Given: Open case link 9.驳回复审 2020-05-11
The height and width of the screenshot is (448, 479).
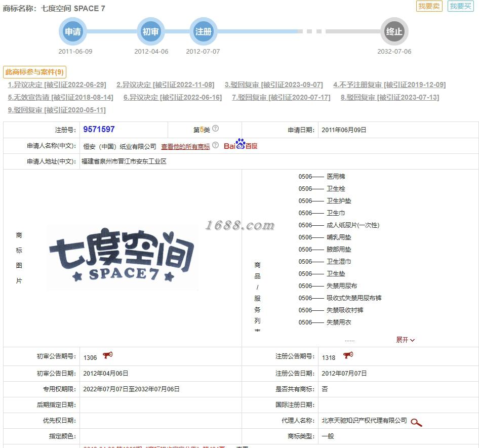Looking at the screenshot, I should [57, 110].
